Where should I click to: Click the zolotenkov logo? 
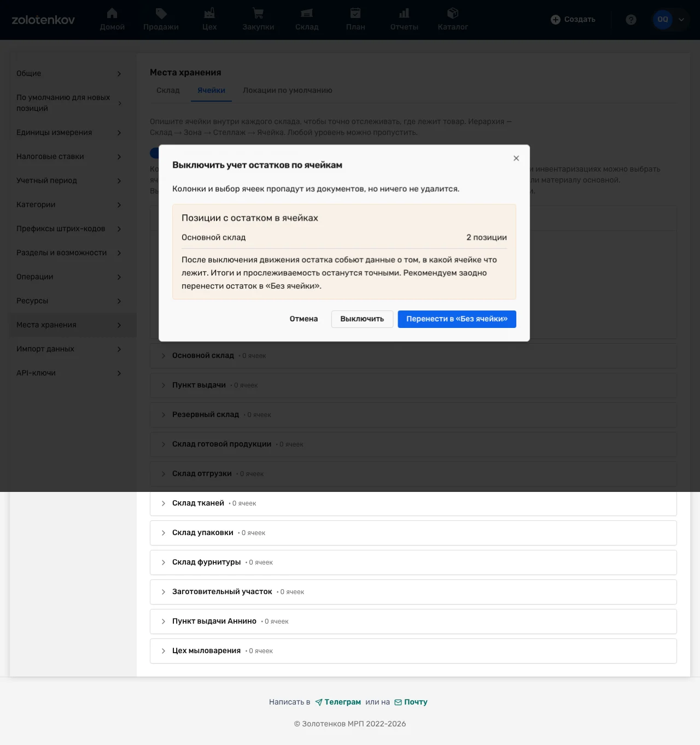click(x=43, y=20)
